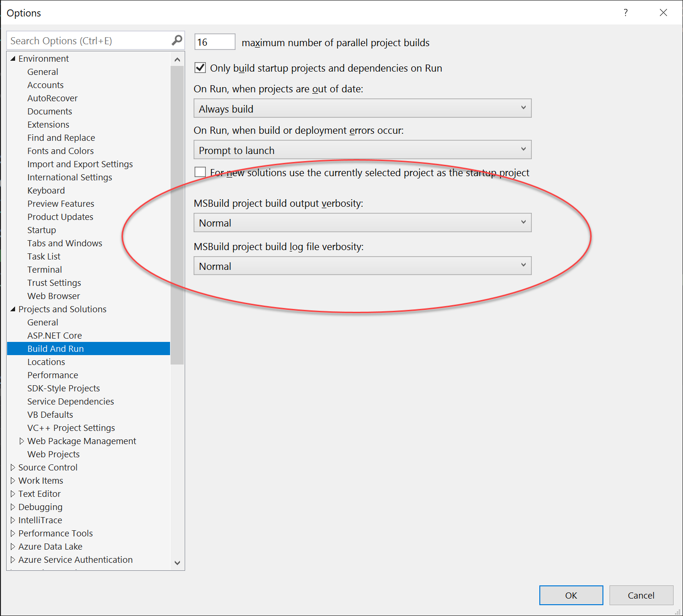Viewport: 683px width, 616px height.
Task: Select the Terminal options page
Action: tap(45, 269)
